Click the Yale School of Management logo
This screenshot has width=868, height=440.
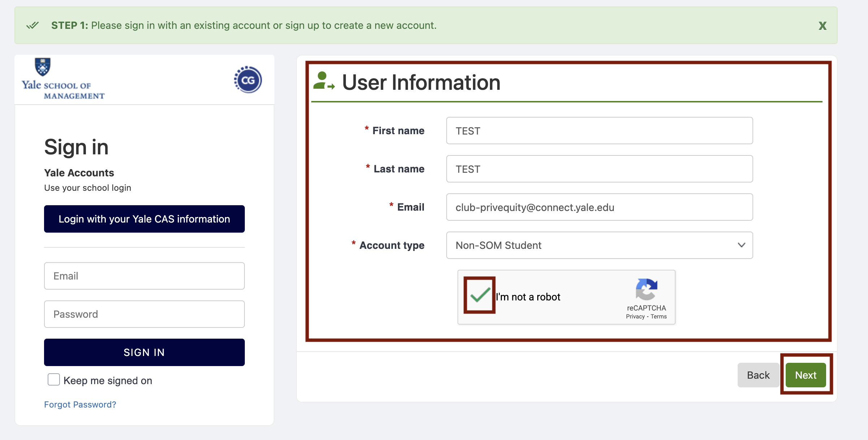(63, 79)
